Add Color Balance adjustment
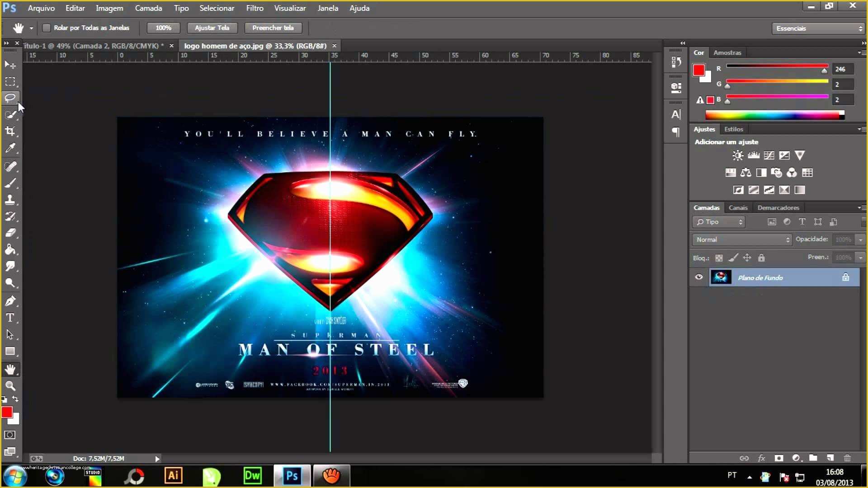The width and height of the screenshot is (868, 488). coord(746,173)
